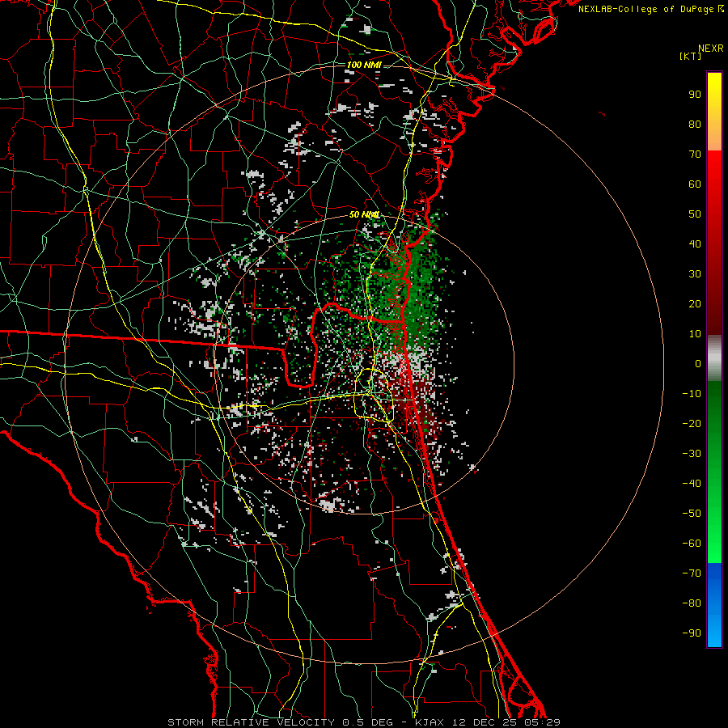Click the blue bottom segment of color bar
Viewport: 728px width, 728px height.
(x=714, y=605)
